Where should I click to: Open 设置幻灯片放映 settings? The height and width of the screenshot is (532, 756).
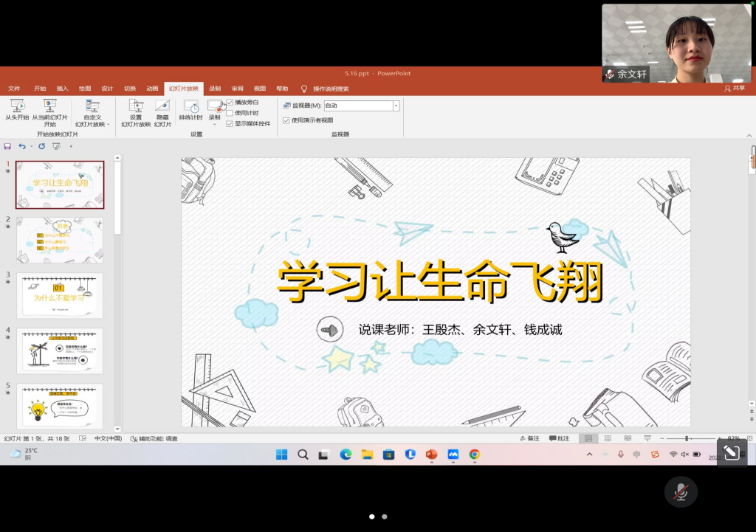(136, 106)
